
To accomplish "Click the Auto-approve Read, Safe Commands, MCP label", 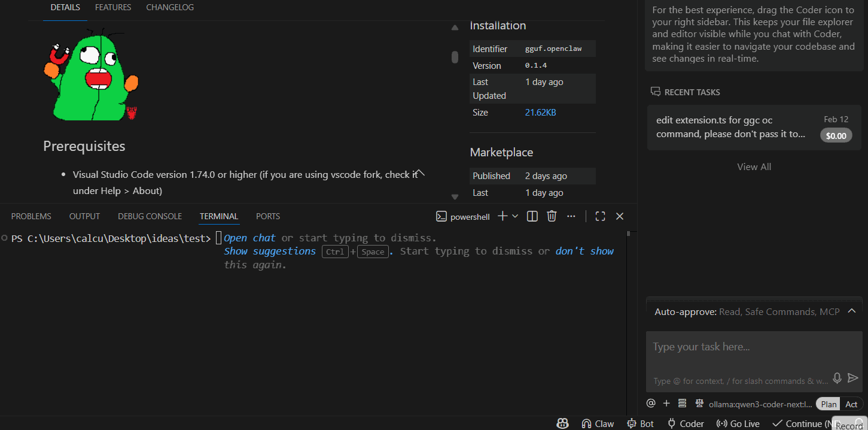I will (747, 311).
